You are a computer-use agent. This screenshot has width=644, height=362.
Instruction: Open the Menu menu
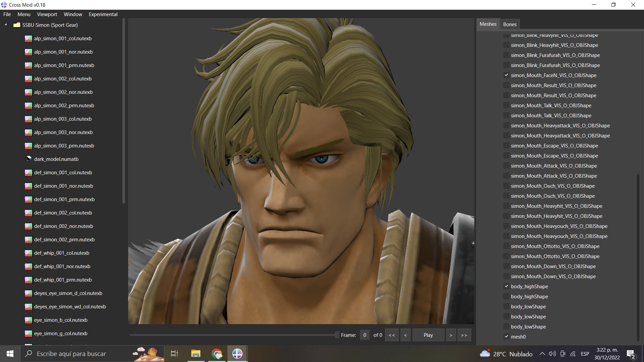[x=24, y=14]
